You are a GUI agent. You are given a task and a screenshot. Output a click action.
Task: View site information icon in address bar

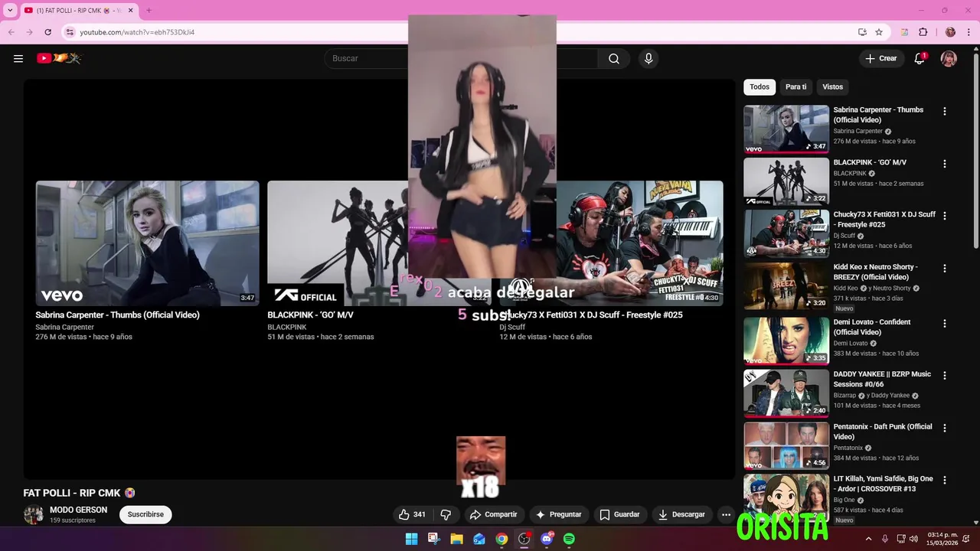pyautogui.click(x=70, y=32)
